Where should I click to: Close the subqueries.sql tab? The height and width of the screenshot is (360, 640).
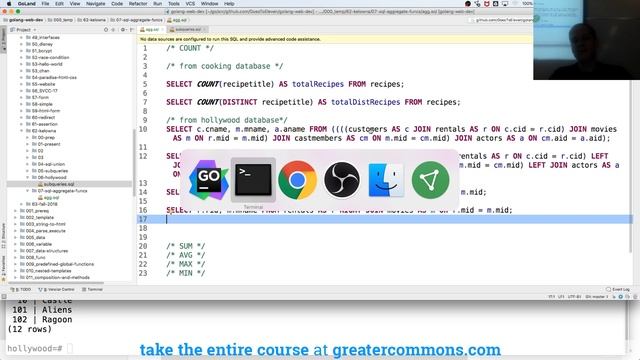point(205,29)
